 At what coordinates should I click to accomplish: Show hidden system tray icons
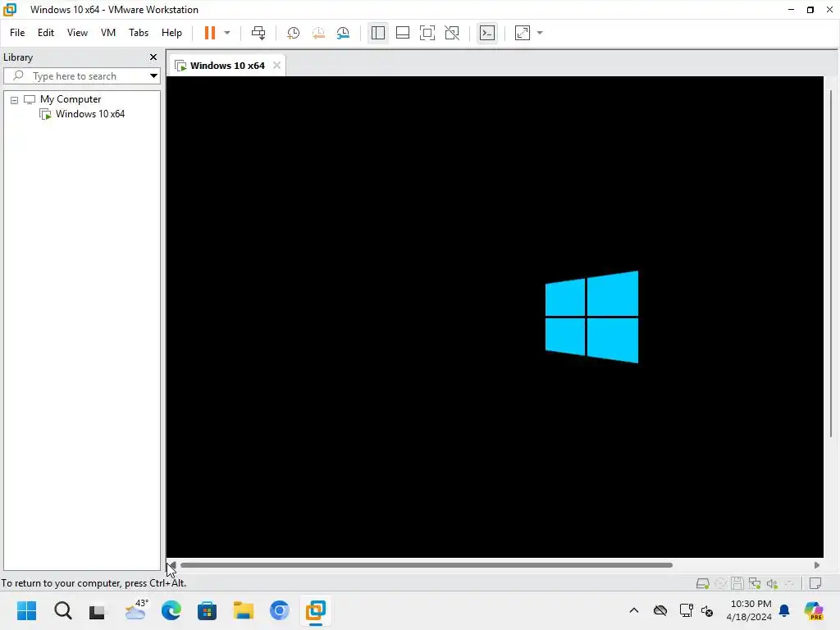point(634,610)
